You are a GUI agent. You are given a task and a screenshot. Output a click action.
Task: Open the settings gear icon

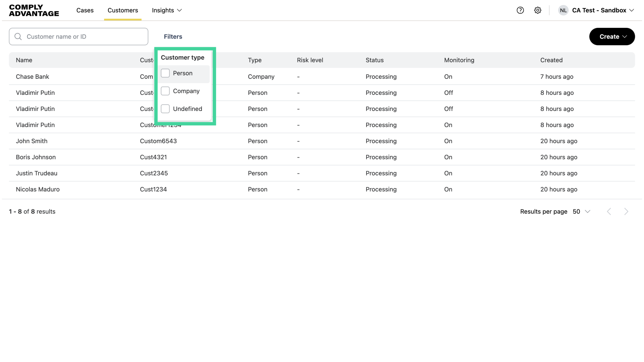tap(538, 10)
